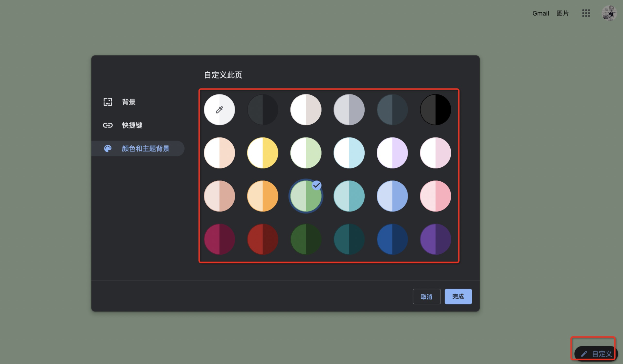
Task: Click the pencil icon on 自定义 button
Action: point(584,354)
